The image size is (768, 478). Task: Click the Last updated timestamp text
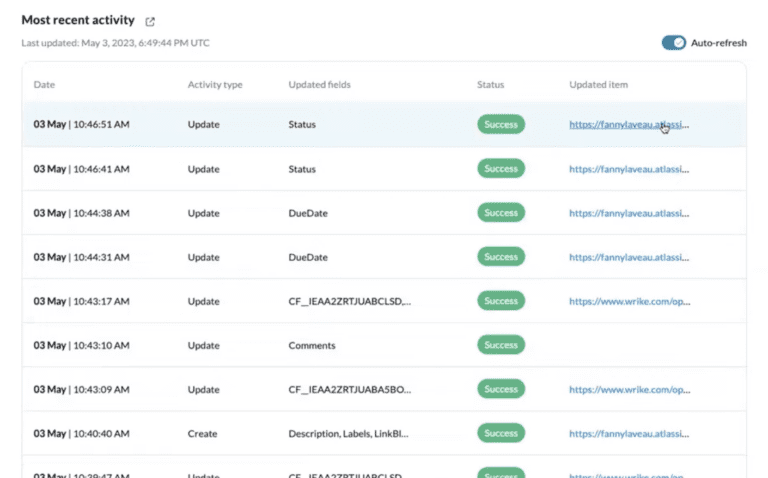(116, 43)
